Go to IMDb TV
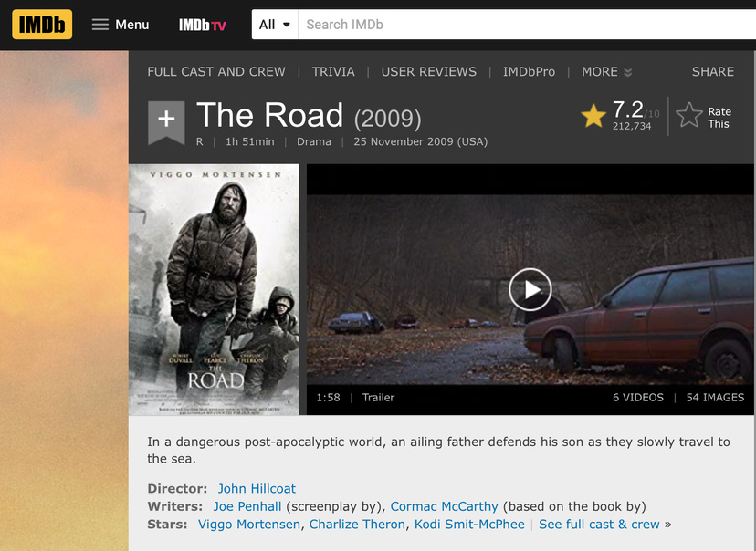Screen dimensions: 756x551 click(x=203, y=25)
